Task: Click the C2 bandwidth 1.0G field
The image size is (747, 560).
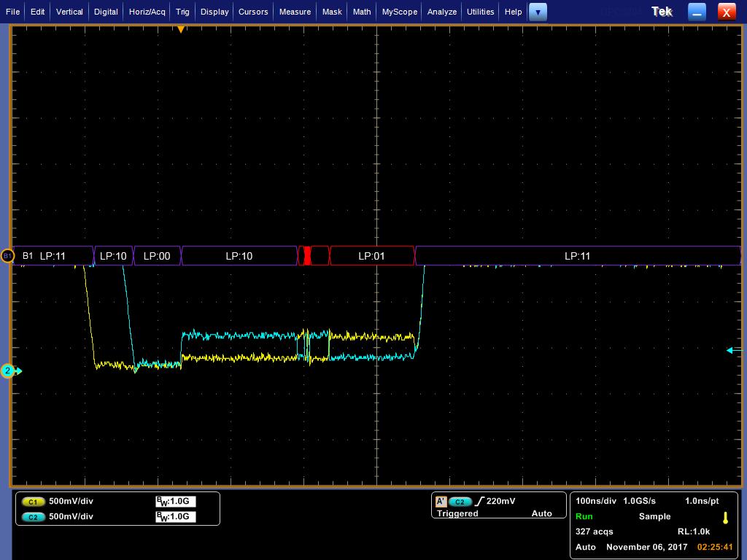Action: coord(176,517)
